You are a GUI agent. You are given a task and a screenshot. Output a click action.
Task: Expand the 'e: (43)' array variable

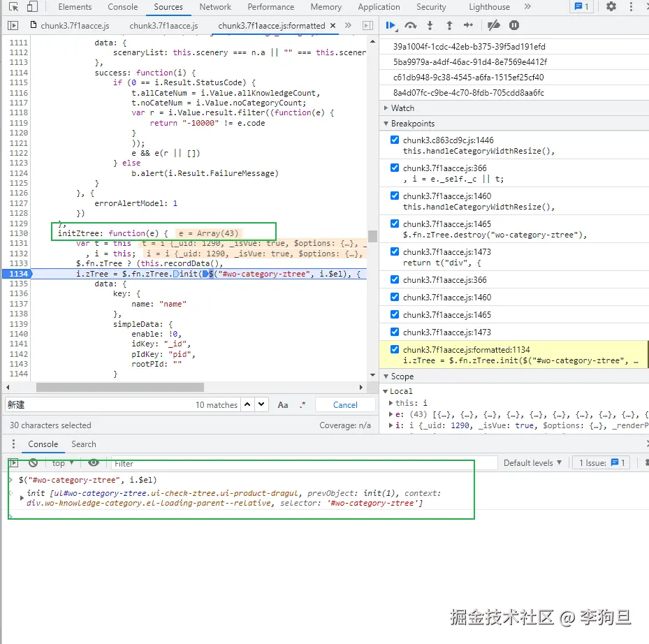pyautogui.click(x=391, y=414)
